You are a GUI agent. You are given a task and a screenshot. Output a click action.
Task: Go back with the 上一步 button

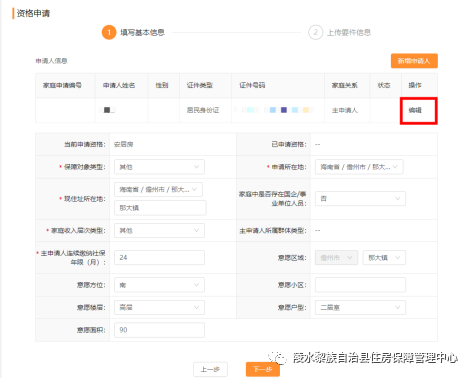tap(210, 369)
